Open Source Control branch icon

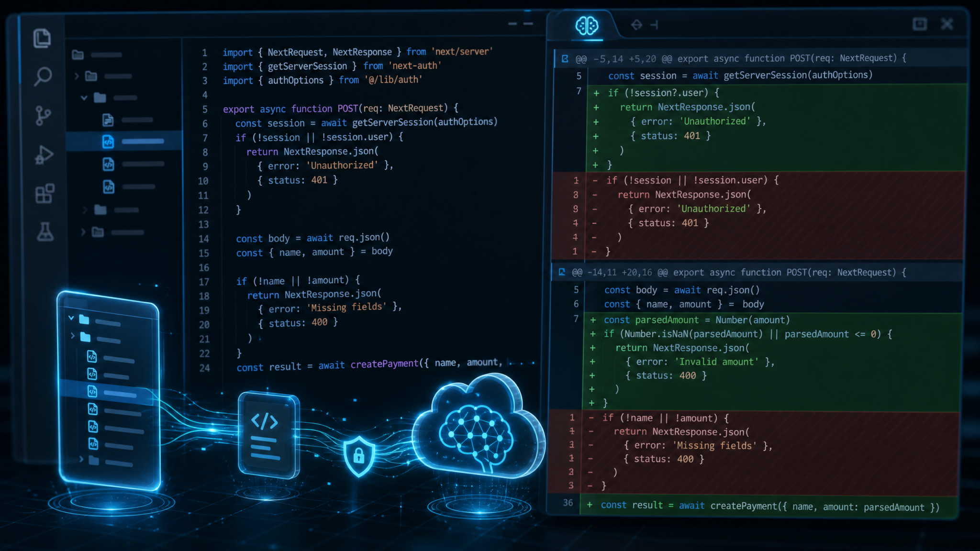43,115
